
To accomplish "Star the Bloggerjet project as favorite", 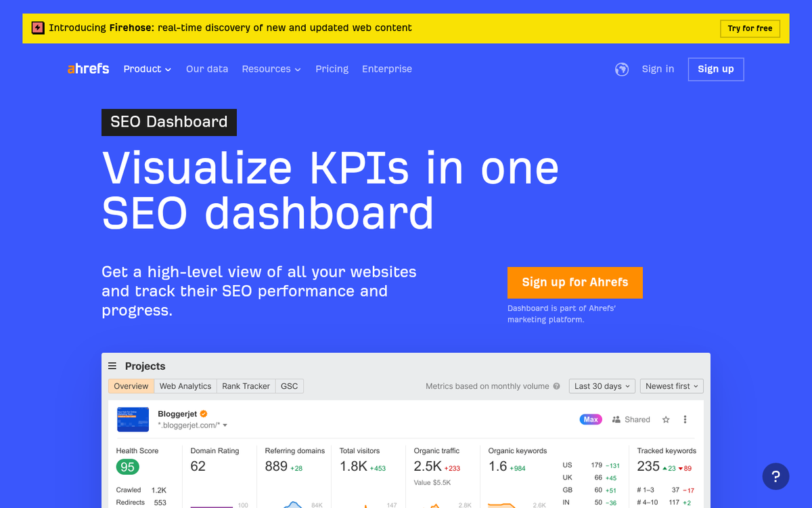I will [665, 419].
